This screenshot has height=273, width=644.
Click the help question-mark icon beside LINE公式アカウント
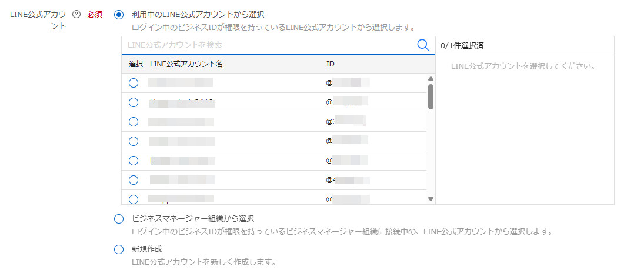(x=76, y=14)
